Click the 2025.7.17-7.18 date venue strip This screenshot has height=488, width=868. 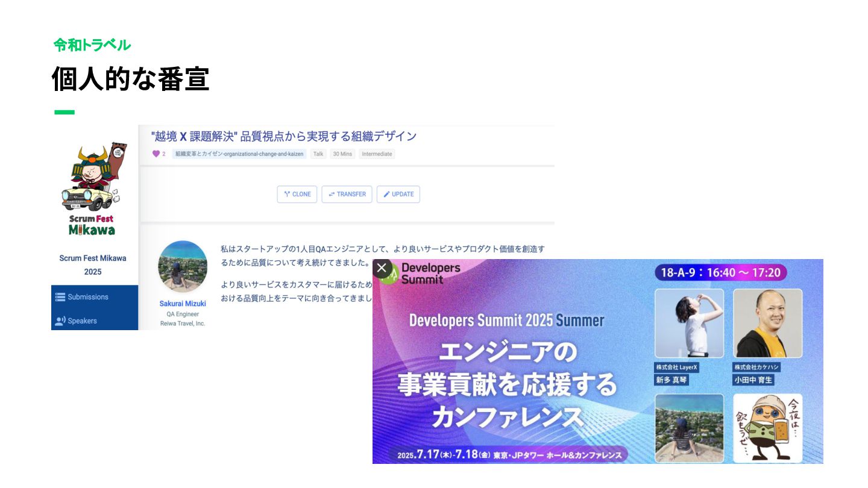(510, 455)
